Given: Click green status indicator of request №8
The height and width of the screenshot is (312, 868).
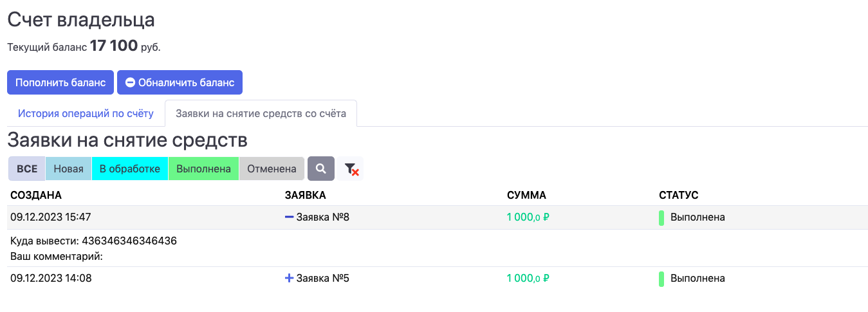Looking at the screenshot, I should click(x=661, y=217).
